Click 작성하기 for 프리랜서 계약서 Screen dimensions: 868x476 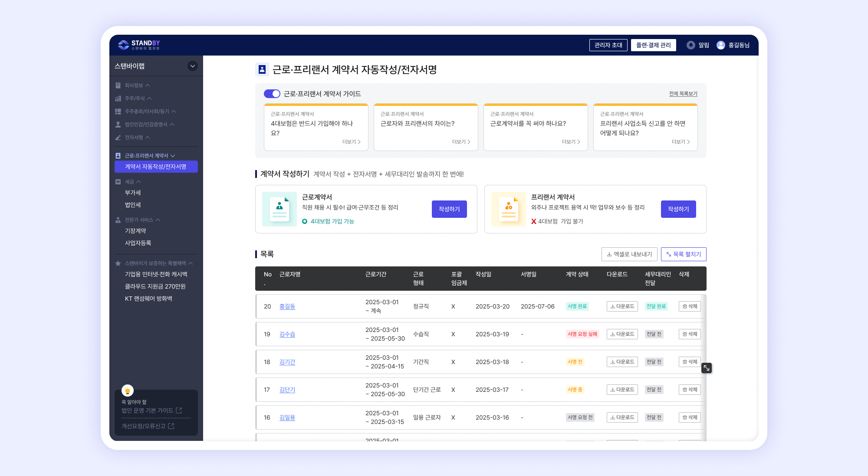[x=678, y=209]
